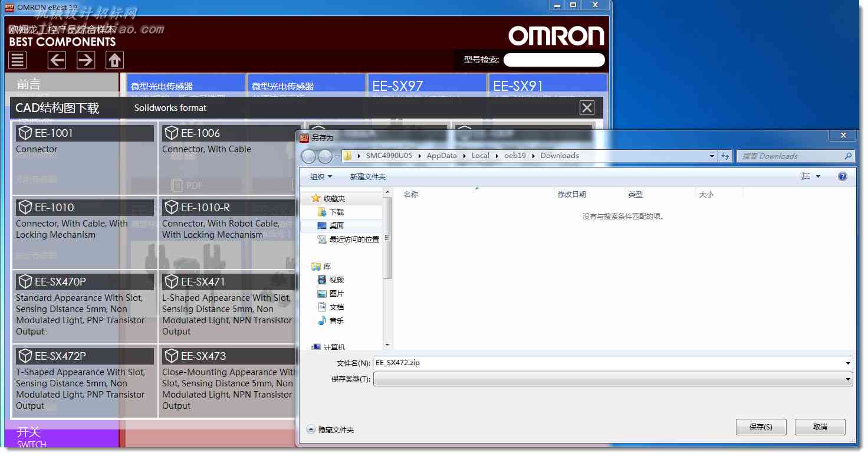Viewport: 868px width, 456px height.
Task: Click the cube icon for EE-SX470P
Action: coord(25,281)
